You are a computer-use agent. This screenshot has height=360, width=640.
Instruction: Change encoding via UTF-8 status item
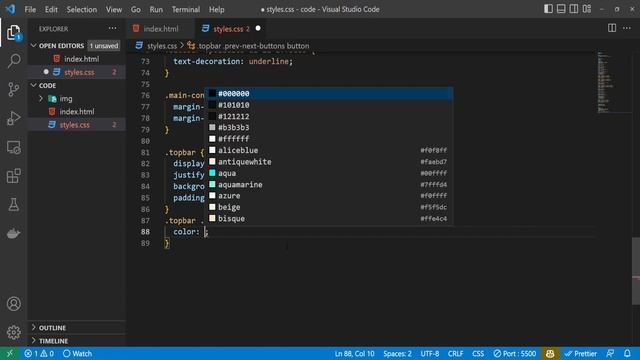(429, 353)
